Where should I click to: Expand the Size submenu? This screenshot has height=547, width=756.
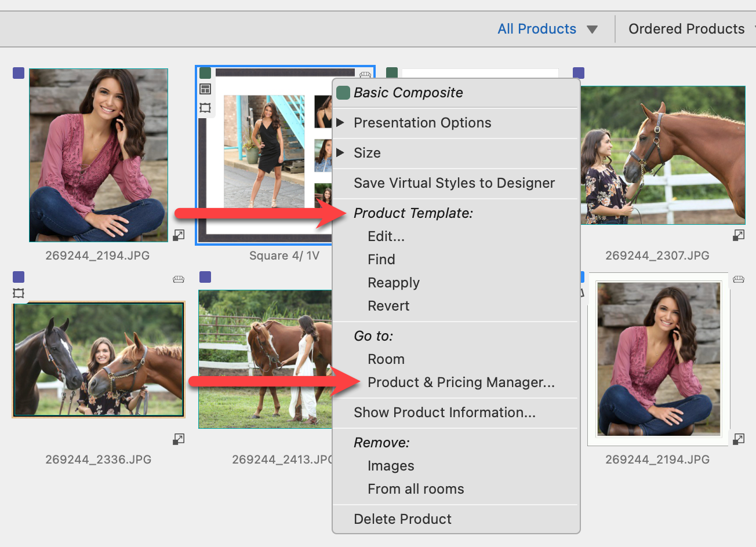(367, 153)
